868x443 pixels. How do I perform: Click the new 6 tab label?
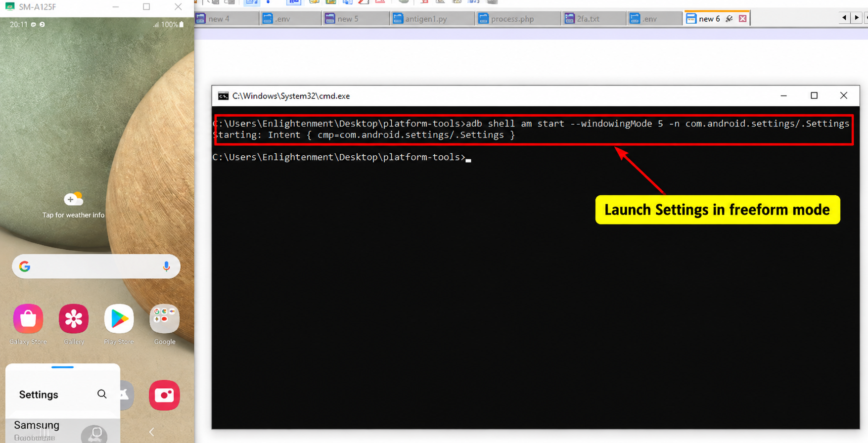point(709,19)
